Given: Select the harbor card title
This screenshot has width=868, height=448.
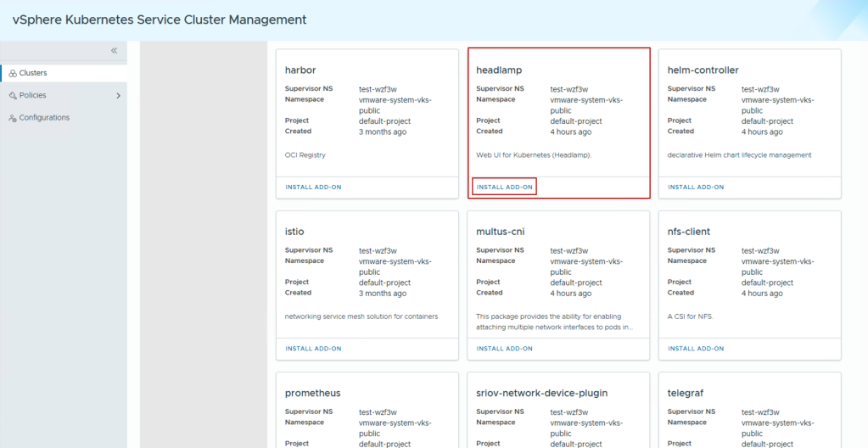Looking at the screenshot, I should pyautogui.click(x=300, y=70).
